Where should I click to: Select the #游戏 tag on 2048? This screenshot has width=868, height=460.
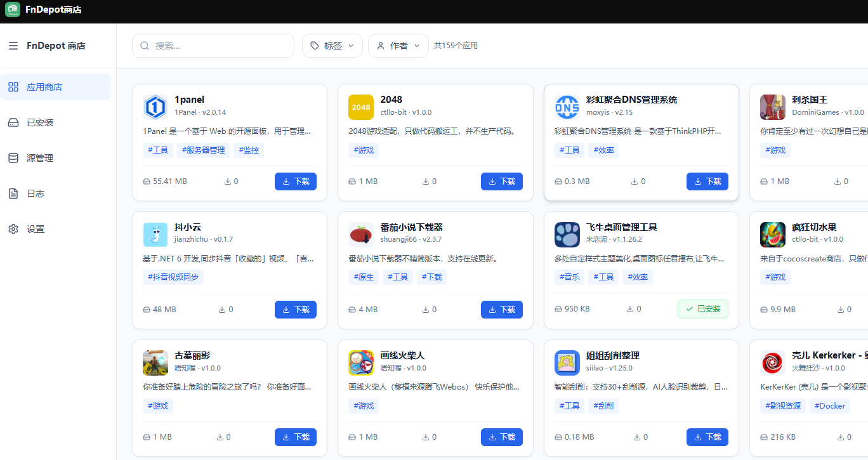(364, 150)
